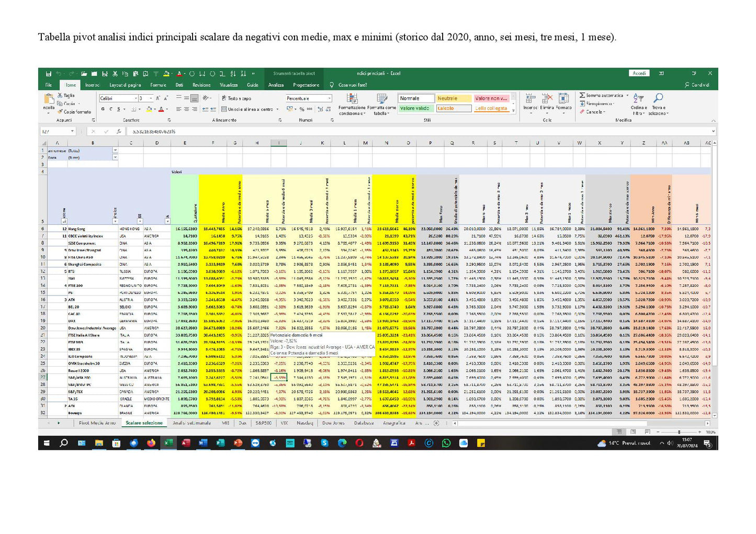The width and height of the screenshot is (756, 534).
Task: Click the red font color button
Action: pos(161,109)
